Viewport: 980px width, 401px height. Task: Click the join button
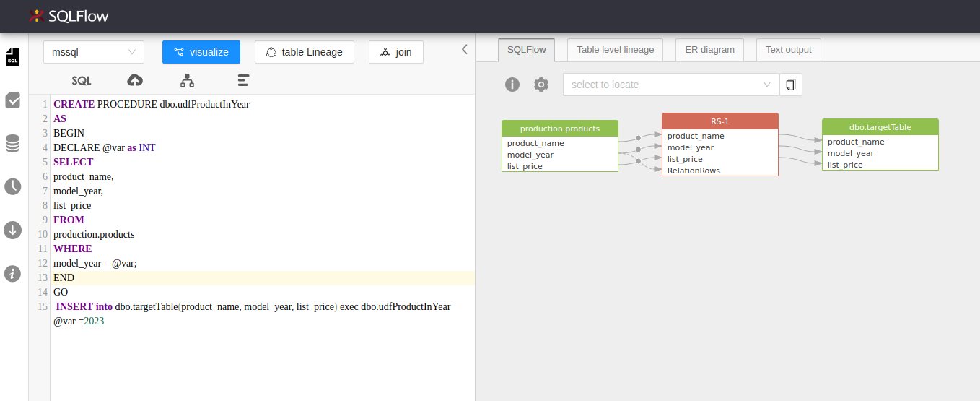tap(395, 52)
